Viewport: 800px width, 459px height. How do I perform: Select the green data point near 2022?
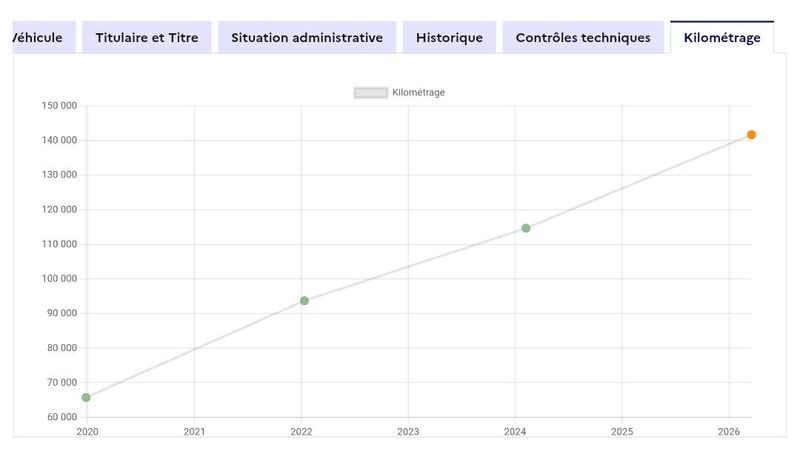(304, 301)
